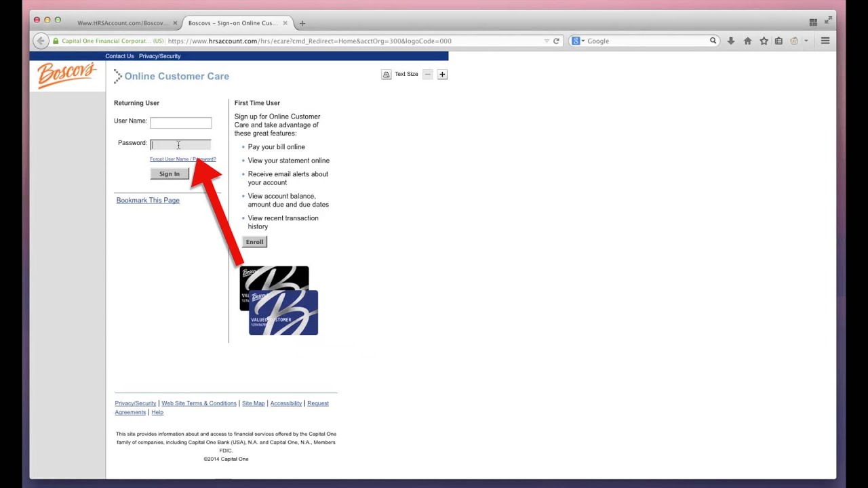Click the 'First Time User' heading
The image size is (868, 488).
(257, 103)
